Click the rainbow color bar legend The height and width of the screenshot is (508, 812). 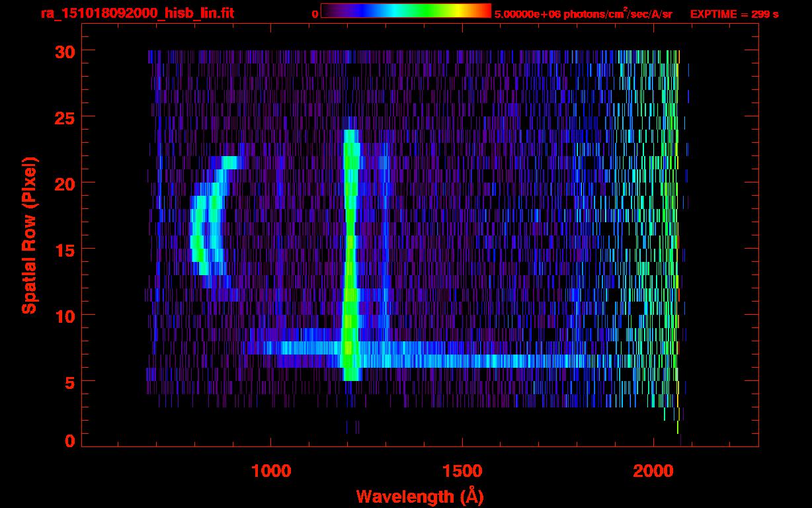406,11
